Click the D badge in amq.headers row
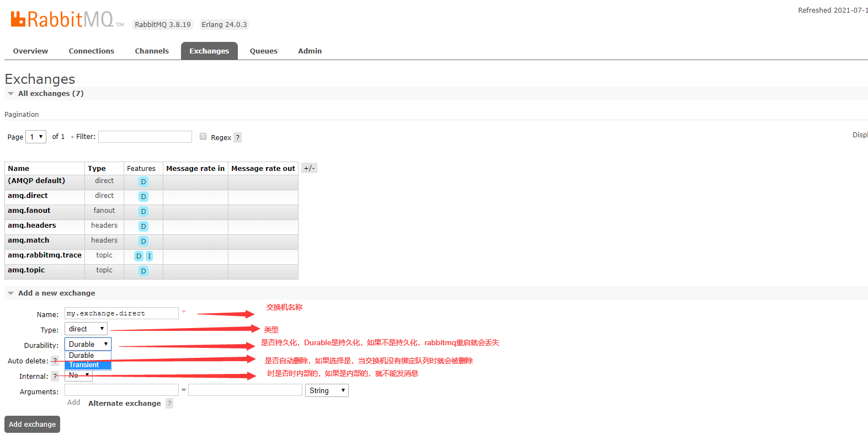 (143, 226)
